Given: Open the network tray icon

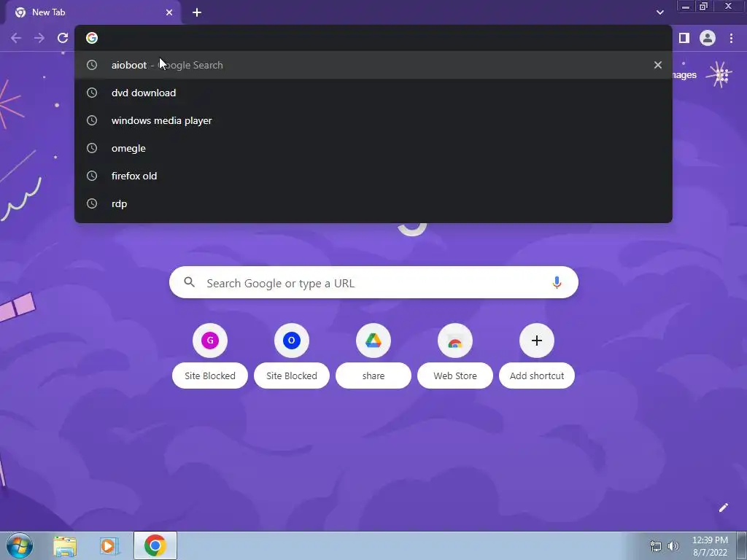Looking at the screenshot, I should (656, 546).
